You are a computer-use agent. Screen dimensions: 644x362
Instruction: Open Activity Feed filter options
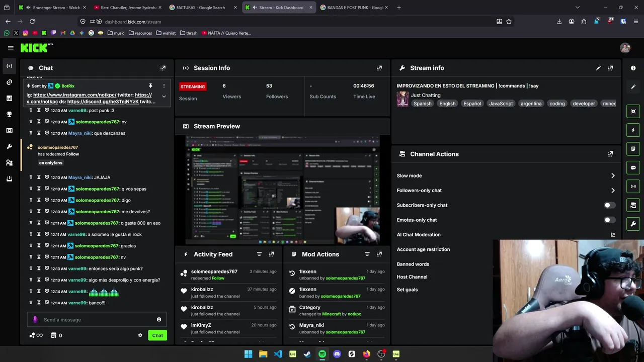coord(259,254)
